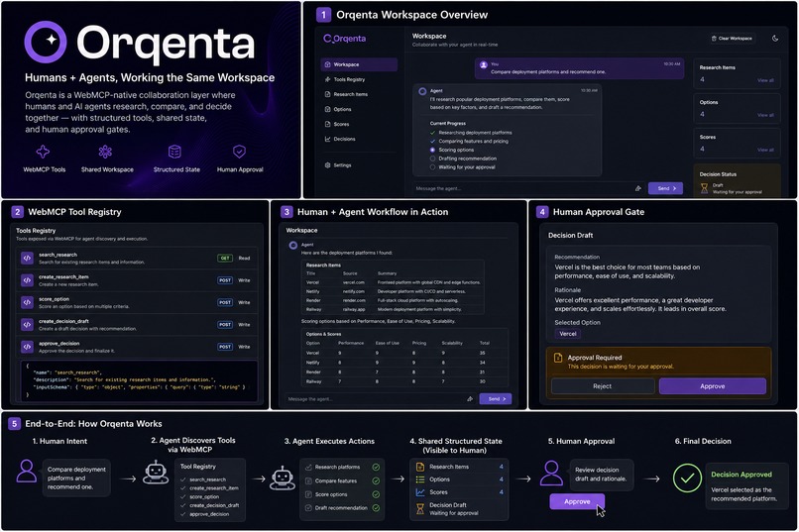Click the person icon under 5. Human Approval
Image resolution: width=799 pixels, height=532 pixels.
pyautogui.click(x=551, y=473)
